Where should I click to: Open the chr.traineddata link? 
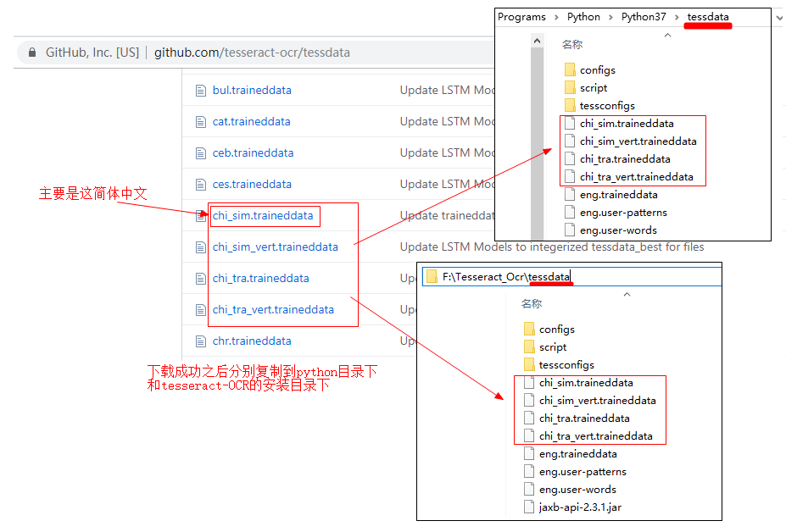click(252, 341)
